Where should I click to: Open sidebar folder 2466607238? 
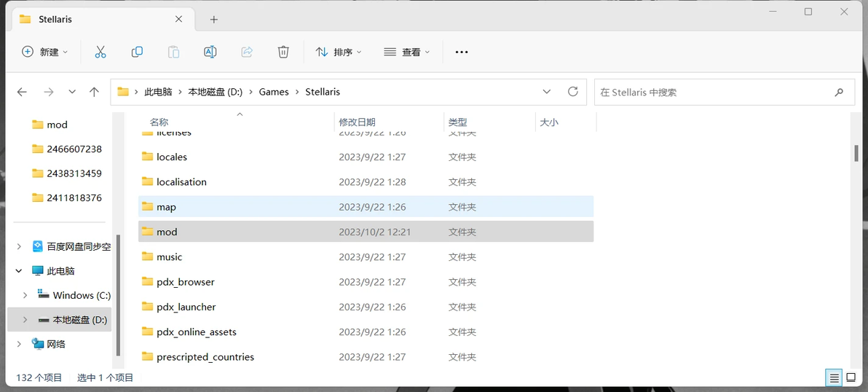click(x=67, y=149)
